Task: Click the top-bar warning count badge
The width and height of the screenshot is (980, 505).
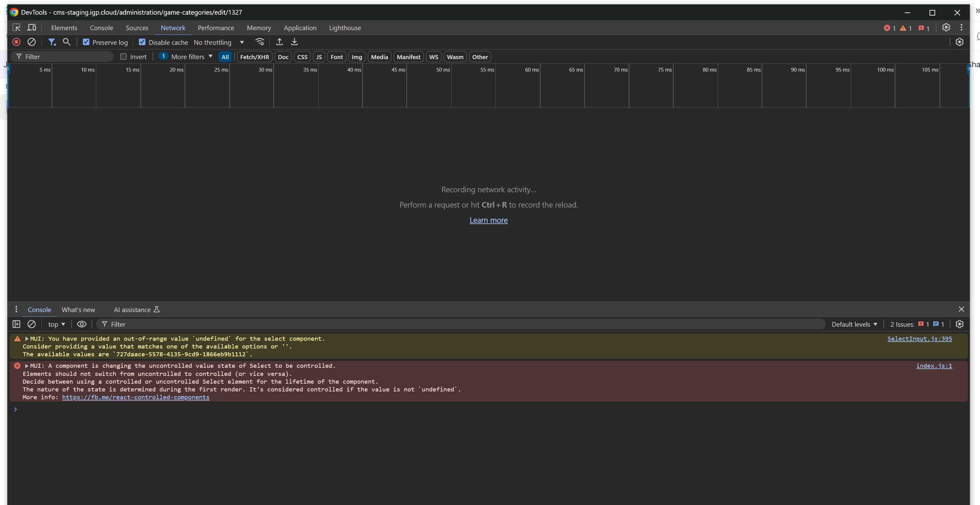Action: tap(906, 28)
